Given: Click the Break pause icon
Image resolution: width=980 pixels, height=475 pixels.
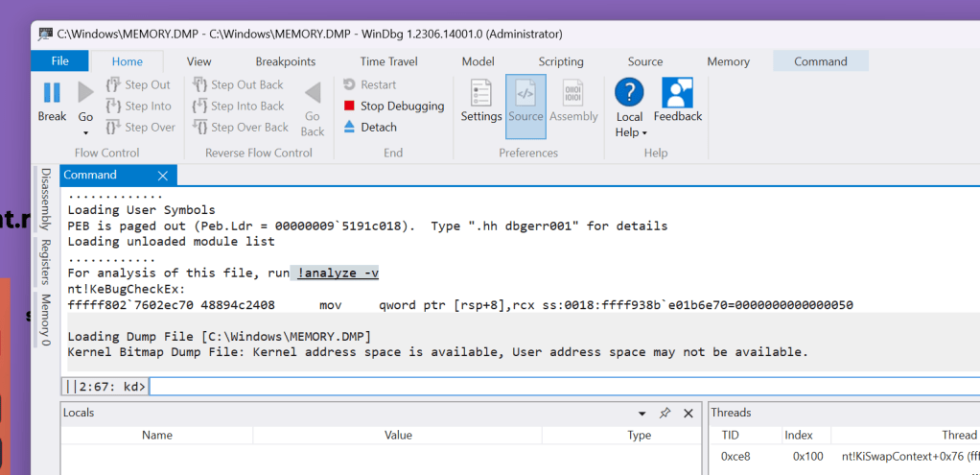Looking at the screenshot, I should [52, 93].
